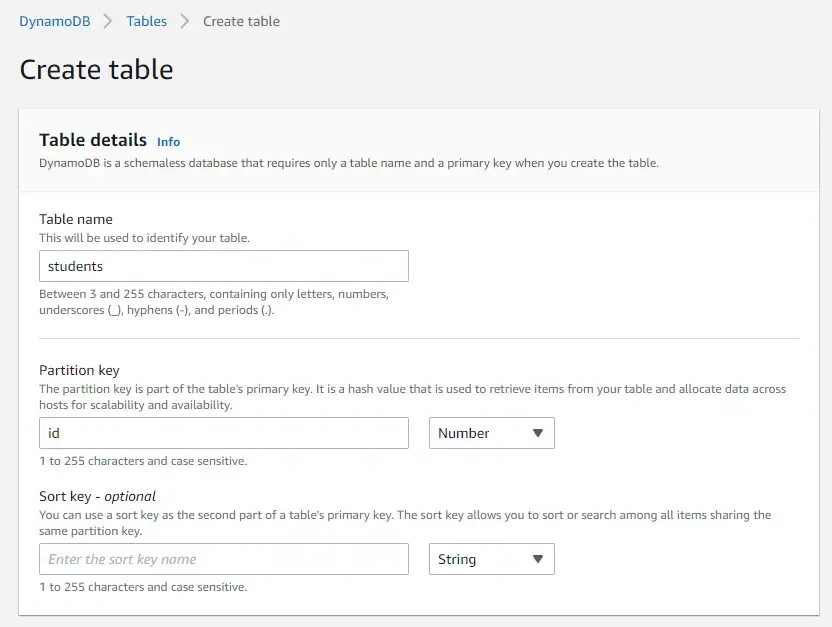
Task: Go to the Tables breadcrumb
Action: point(146,20)
